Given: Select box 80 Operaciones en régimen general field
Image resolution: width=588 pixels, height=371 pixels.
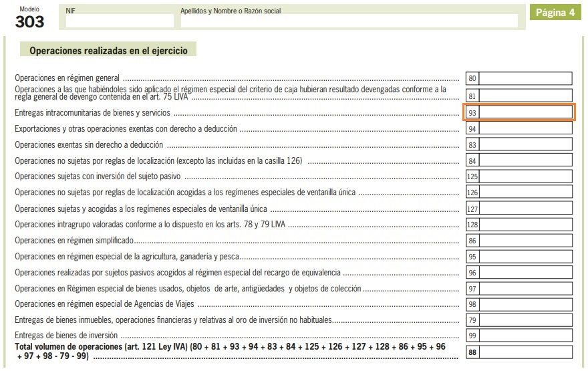Looking at the screenshot, I should pos(525,78).
